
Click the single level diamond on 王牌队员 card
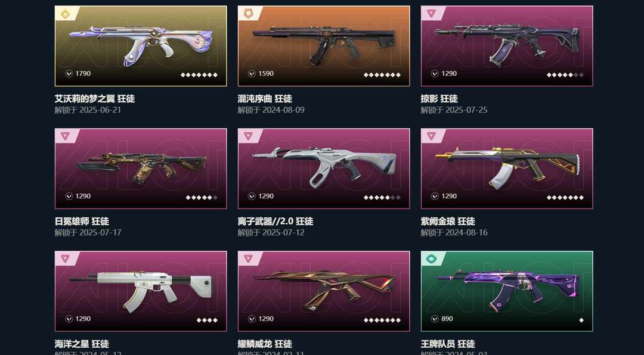point(581,320)
